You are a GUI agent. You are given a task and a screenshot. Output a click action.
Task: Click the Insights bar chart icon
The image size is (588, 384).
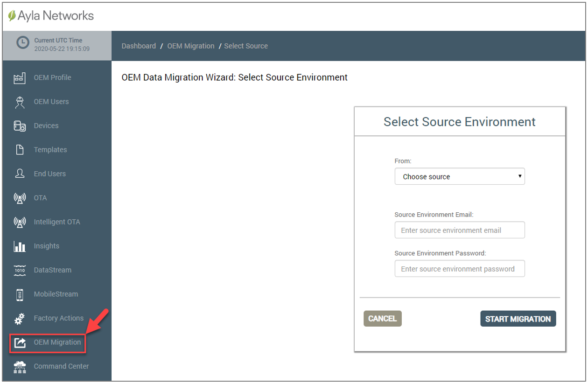tap(20, 246)
